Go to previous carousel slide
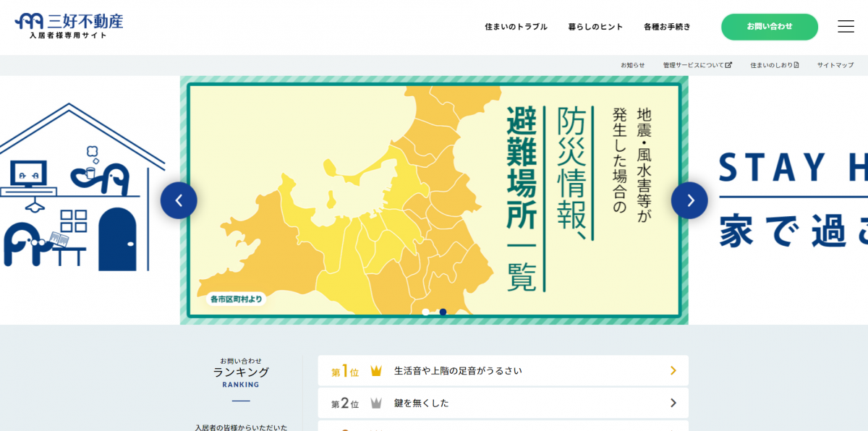The image size is (868, 431). [179, 200]
